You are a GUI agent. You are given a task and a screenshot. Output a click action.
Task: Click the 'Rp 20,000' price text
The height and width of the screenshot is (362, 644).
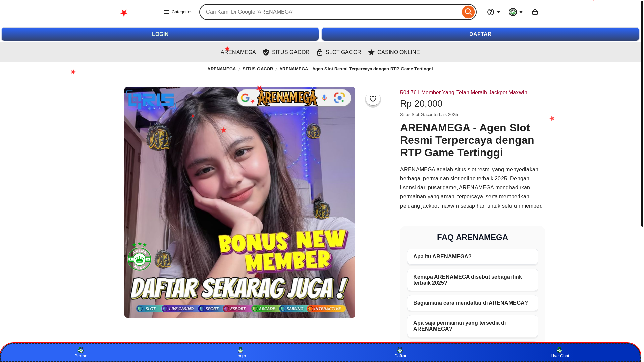tap(421, 104)
